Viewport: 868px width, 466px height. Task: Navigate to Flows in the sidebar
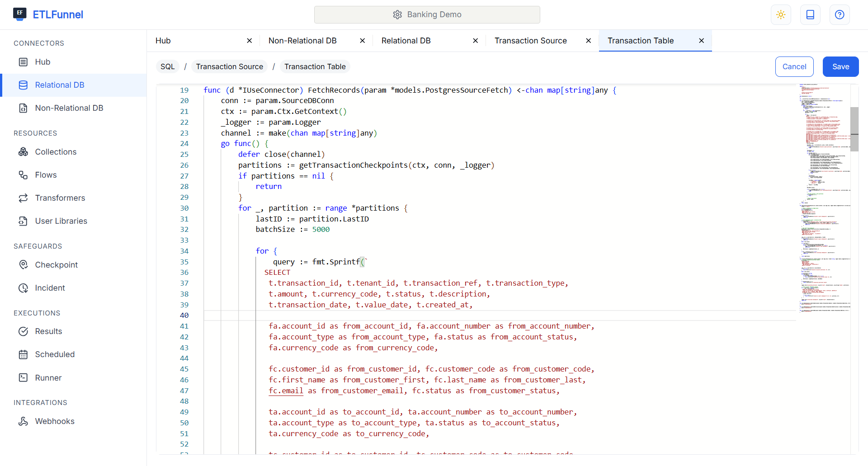point(46,175)
